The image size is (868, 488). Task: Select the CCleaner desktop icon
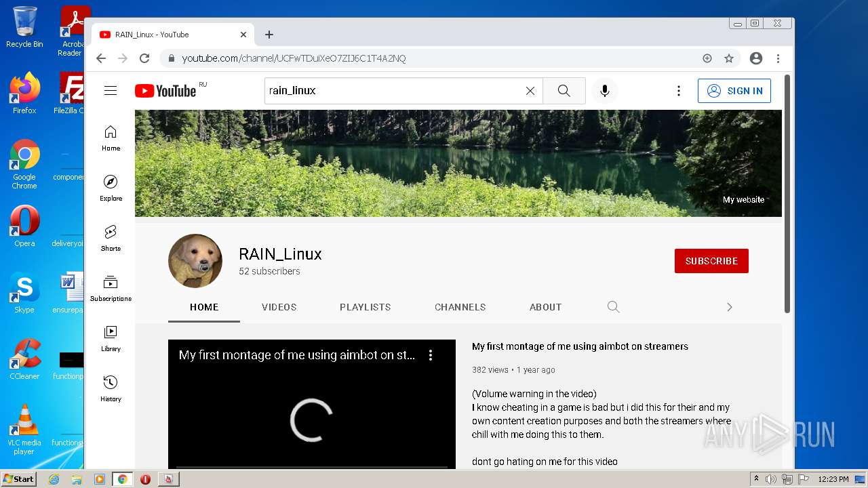point(24,359)
